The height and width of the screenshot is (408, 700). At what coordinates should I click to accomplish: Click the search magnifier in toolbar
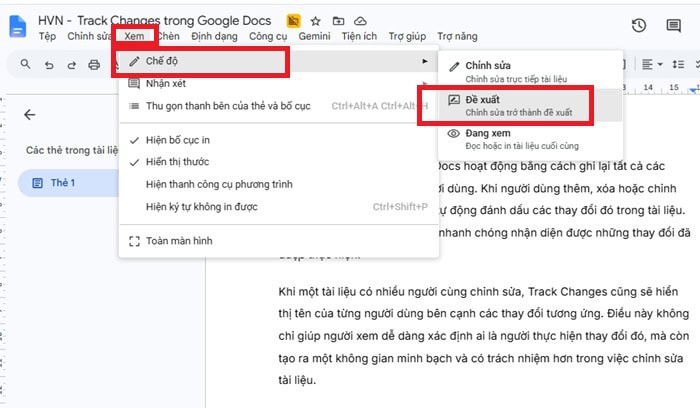pyautogui.click(x=25, y=64)
